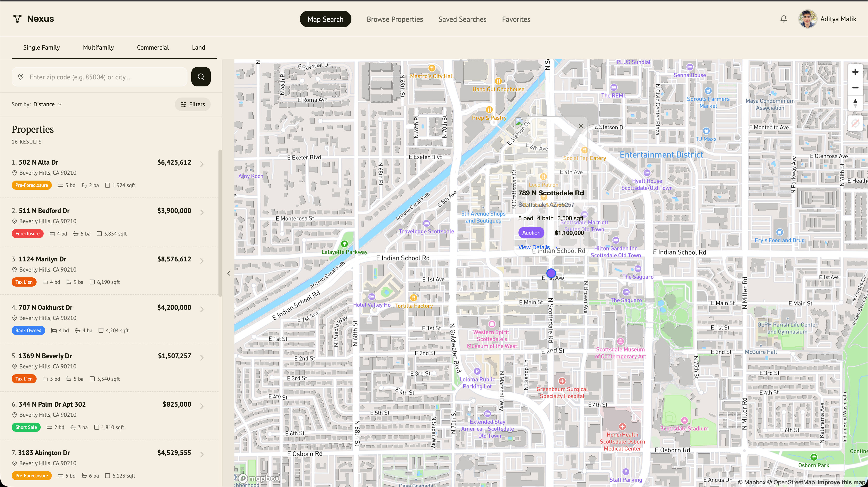Reset map bearing with compass icon
This screenshot has width=868, height=487.
pos(855,103)
